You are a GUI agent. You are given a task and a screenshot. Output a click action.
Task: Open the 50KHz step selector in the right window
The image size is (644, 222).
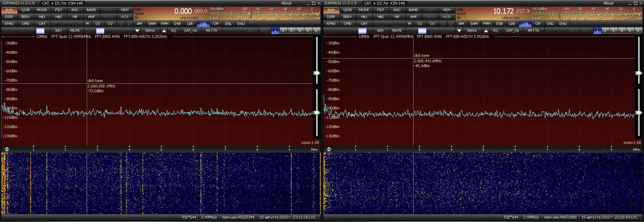[472, 31]
